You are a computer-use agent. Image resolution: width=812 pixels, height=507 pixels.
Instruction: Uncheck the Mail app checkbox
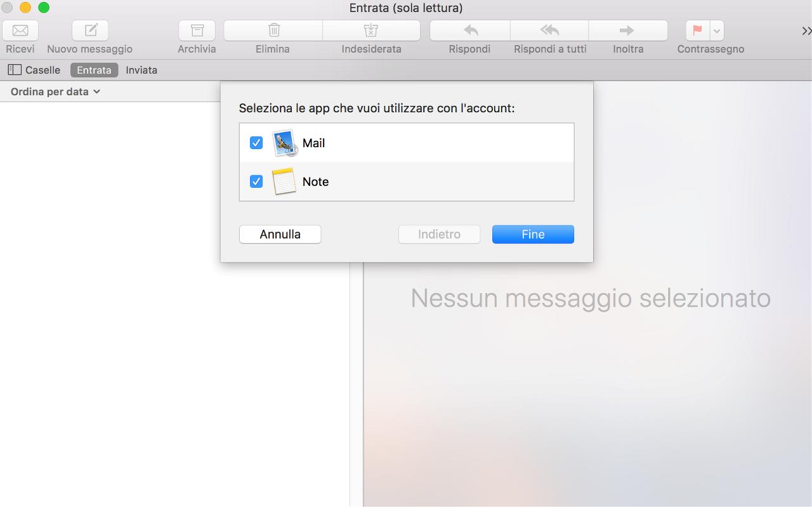tap(256, 143)
